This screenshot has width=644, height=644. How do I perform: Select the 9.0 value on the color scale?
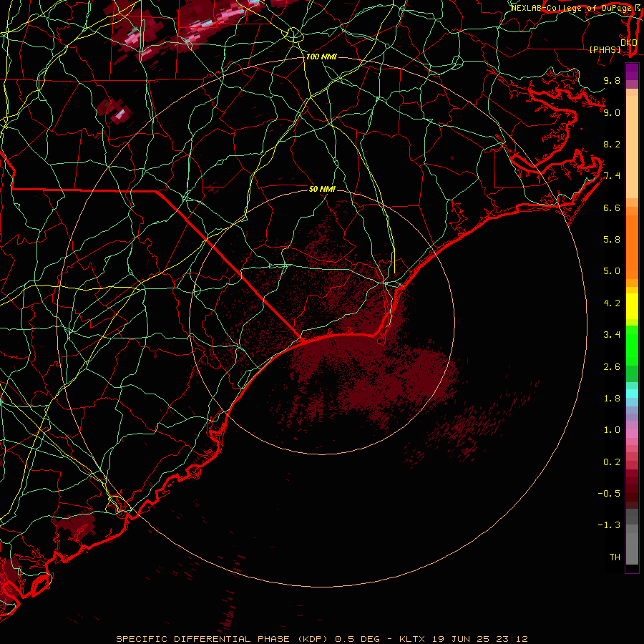[612, 112]
